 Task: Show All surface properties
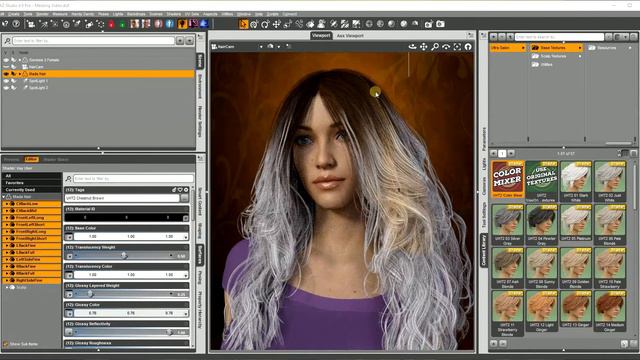31,176
